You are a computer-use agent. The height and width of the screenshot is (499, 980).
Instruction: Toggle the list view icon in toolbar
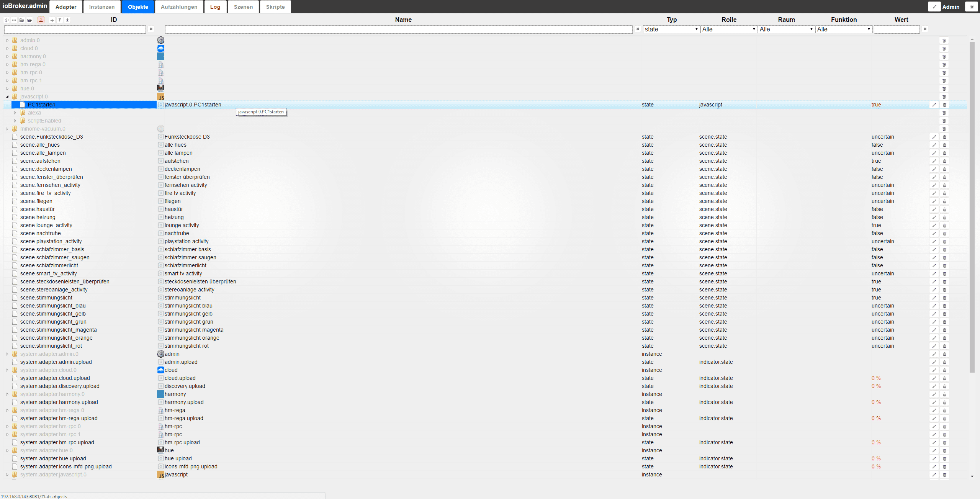(14, 20)
